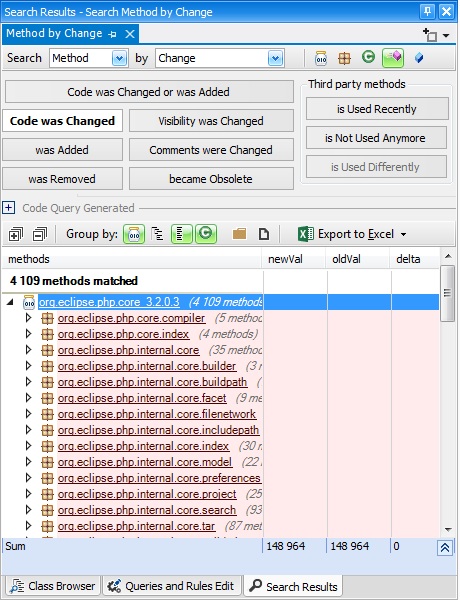
Task: Click the namespace scope icon in search toolbar
Action: tap(344, 58)
